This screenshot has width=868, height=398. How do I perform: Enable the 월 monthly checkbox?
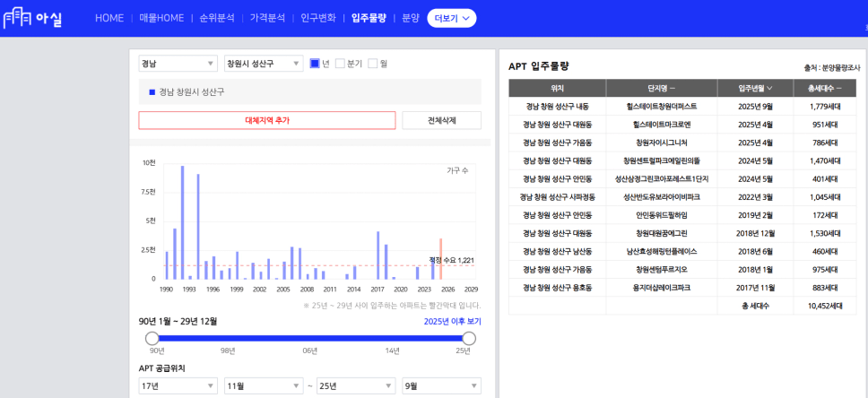[x=372, y=63]
